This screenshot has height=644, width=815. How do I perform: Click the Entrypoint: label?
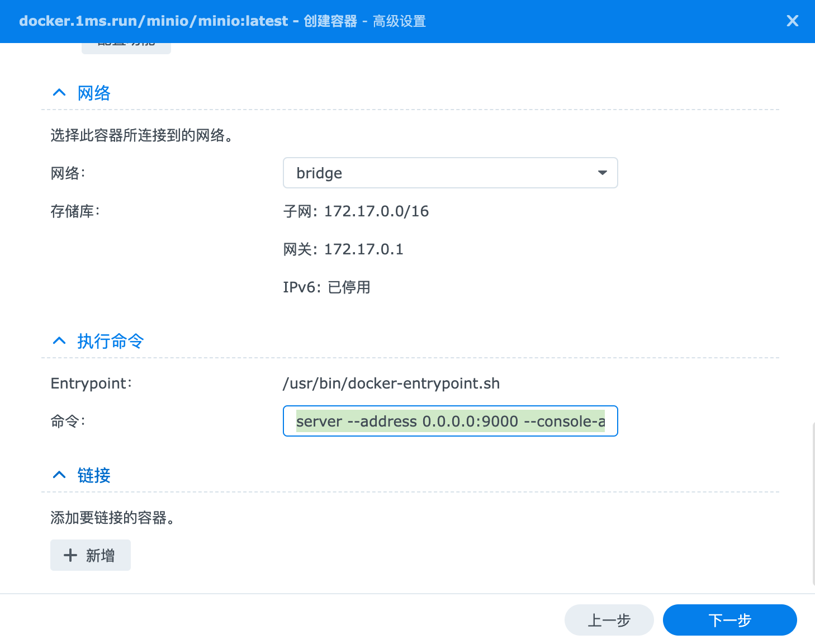pyautogui.click(x=91, y=383)
